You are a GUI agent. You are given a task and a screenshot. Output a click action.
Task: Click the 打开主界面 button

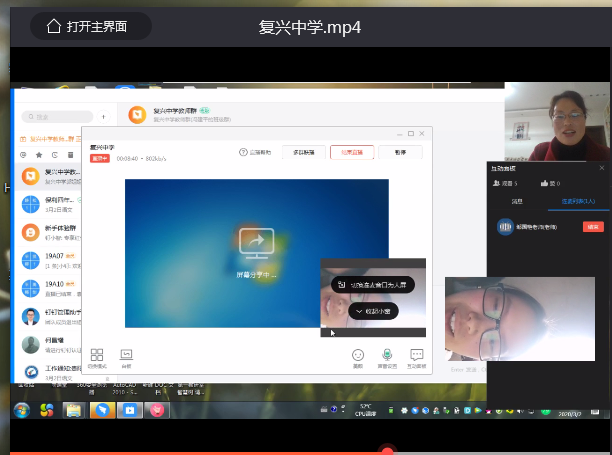tap(90, 27)
